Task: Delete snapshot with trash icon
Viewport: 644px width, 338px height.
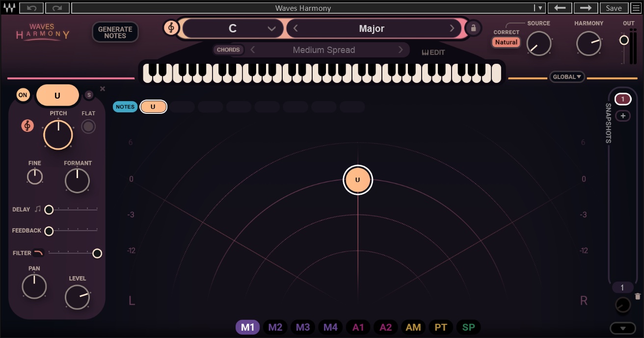Action: (x=638, y=296)
